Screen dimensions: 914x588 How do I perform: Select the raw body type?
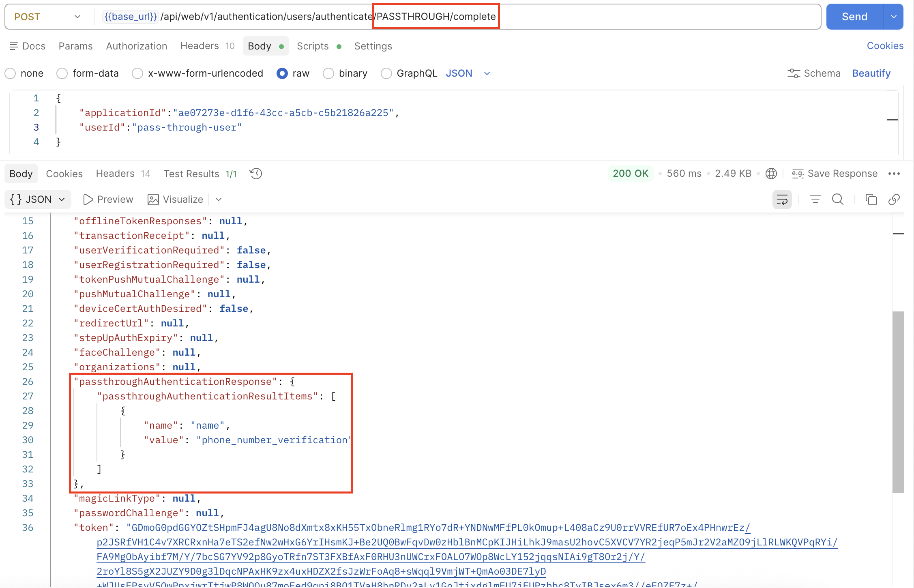point(282,73)
